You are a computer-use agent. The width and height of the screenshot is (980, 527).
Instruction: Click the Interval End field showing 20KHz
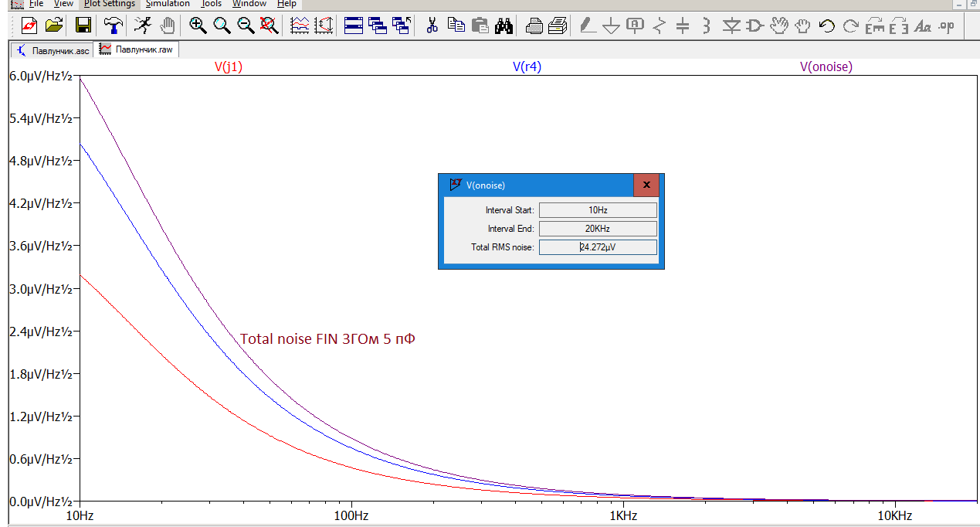598,229
